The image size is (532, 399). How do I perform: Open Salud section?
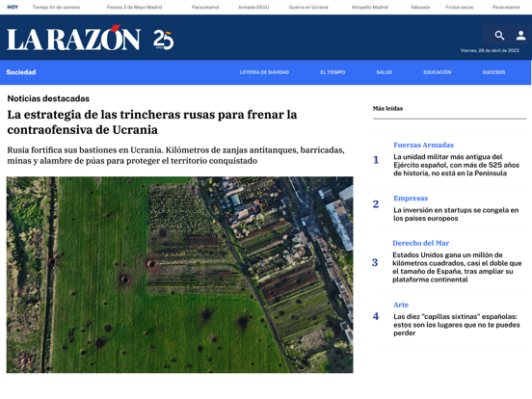coord(385,72)
